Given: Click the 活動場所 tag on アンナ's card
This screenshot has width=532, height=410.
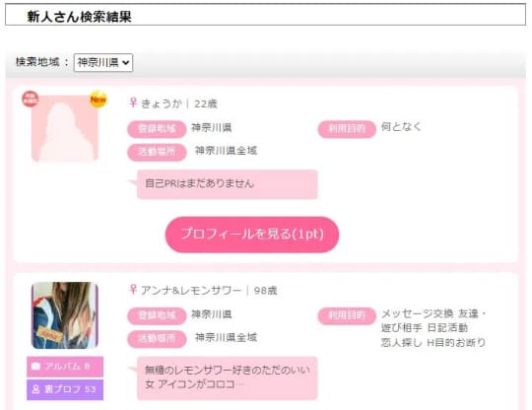Looking at the screenshot, I should tap(157, 339).
